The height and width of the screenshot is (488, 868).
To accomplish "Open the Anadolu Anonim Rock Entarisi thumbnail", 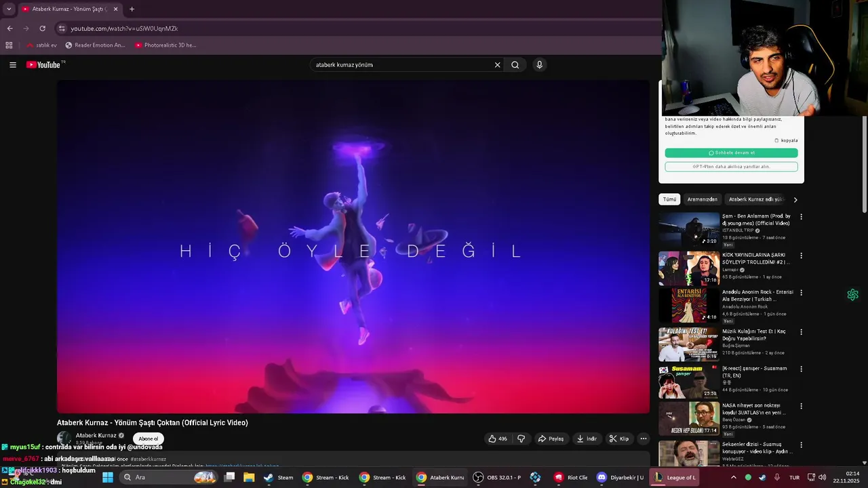I will (689, 306).
